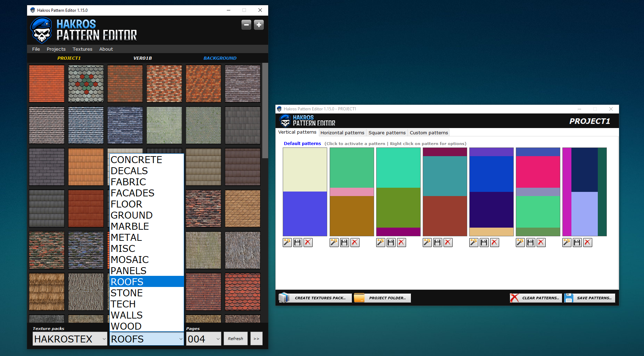The height and width of the screenshot is (356, 644).
Task: Select MARBLE from category list
Action: point(147,226)
